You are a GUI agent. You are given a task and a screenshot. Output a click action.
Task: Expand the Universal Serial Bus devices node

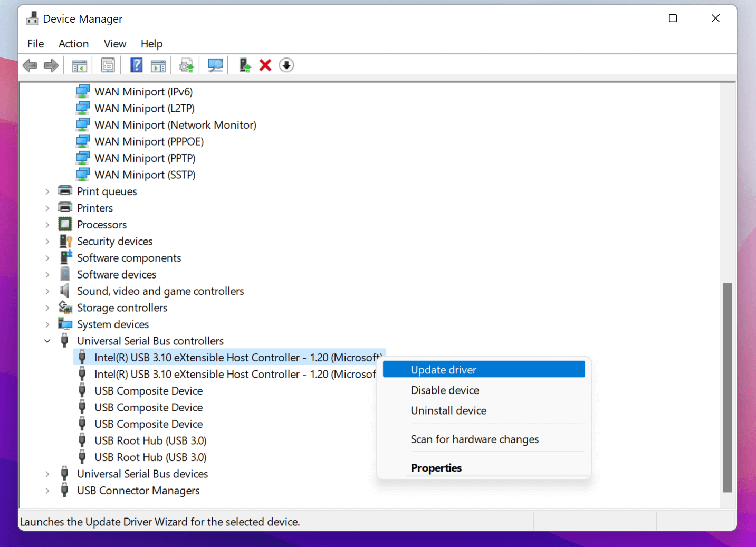tap(47, 474)
